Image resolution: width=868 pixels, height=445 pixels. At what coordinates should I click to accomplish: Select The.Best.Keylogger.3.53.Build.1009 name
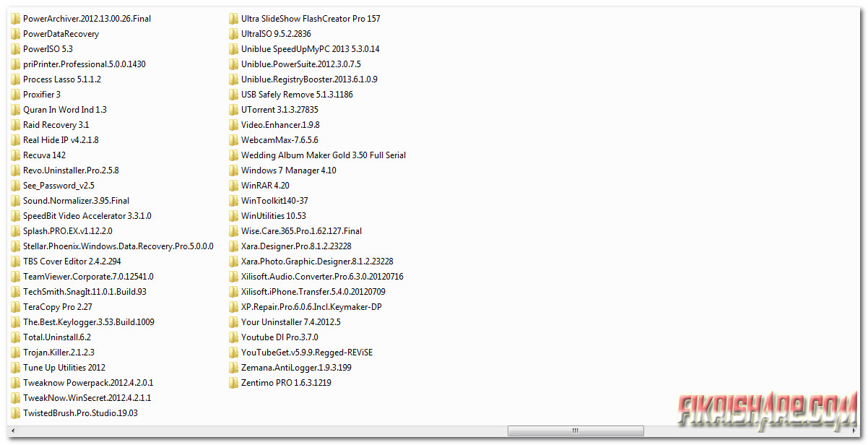tap(89, 322)
